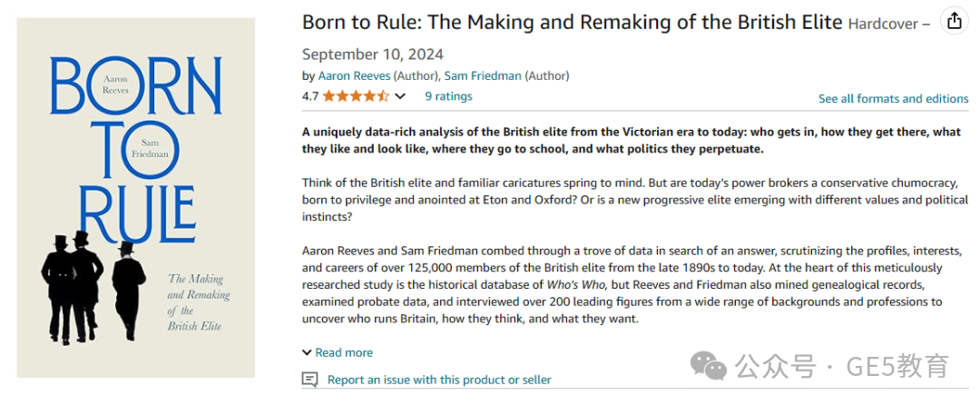
Task: Click Report an issue with this product link
Action: tap(439, 380)
